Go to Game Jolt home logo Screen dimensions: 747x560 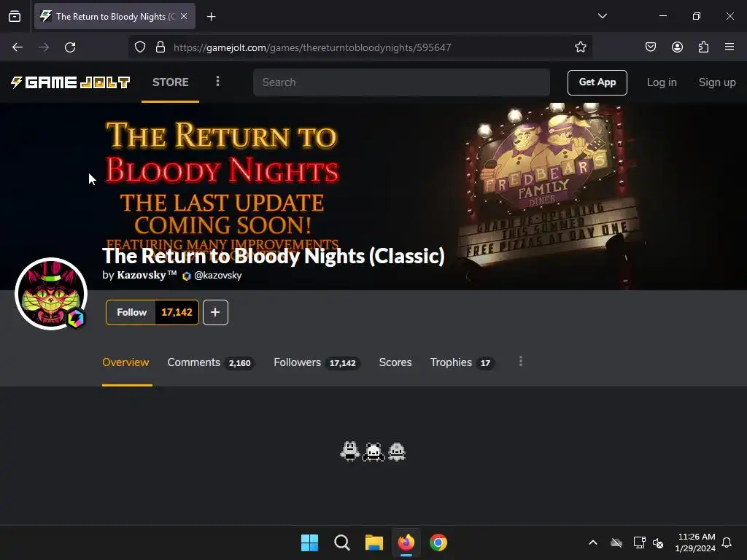click(71, 82)
